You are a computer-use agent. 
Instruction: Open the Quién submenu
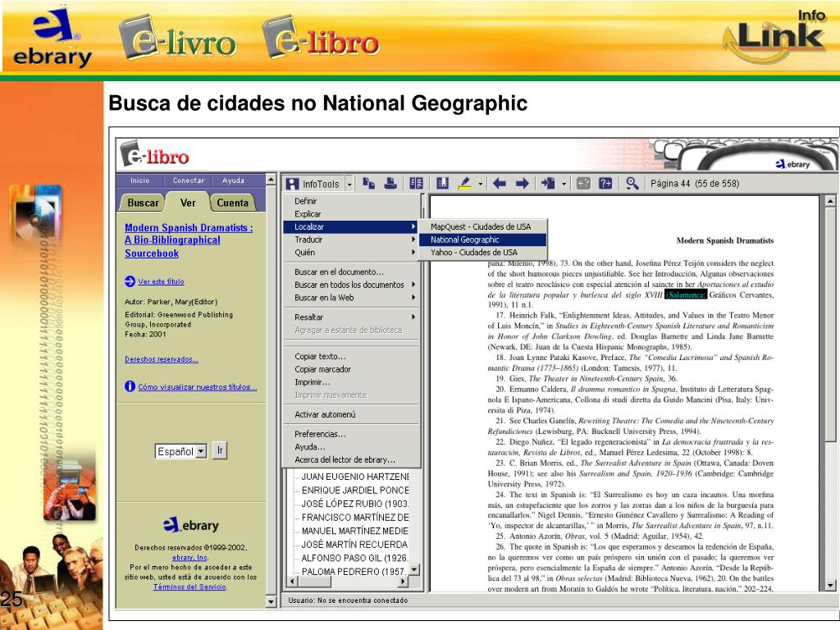click(351, 253)
